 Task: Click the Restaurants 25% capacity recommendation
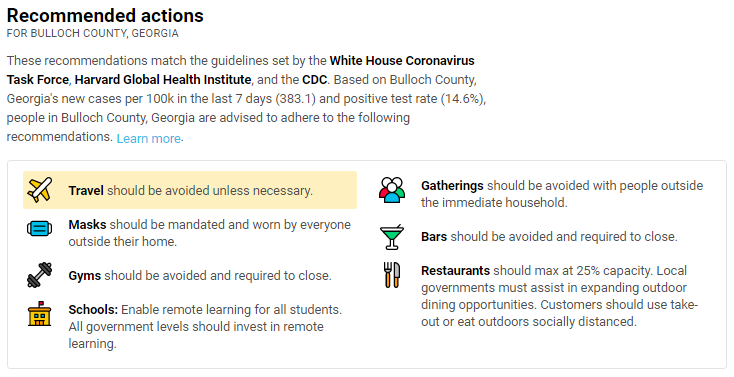(559, 296)
